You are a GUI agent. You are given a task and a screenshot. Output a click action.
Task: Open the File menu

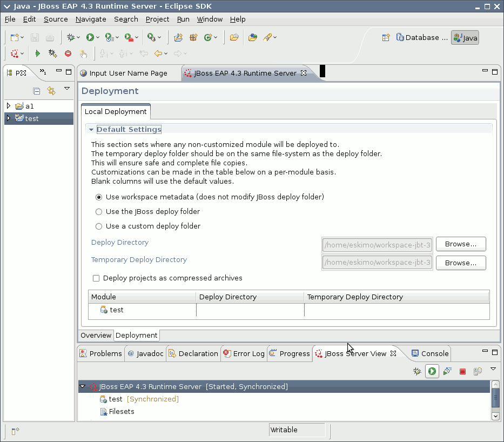coord(10,19)
